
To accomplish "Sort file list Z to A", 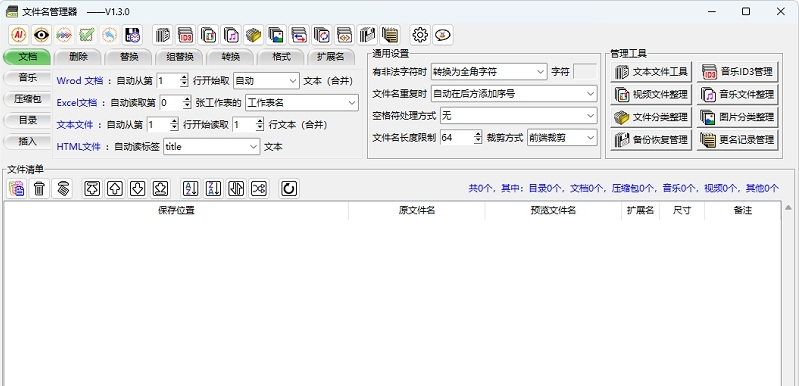I will pyautogui.click(x=214, y=189).
